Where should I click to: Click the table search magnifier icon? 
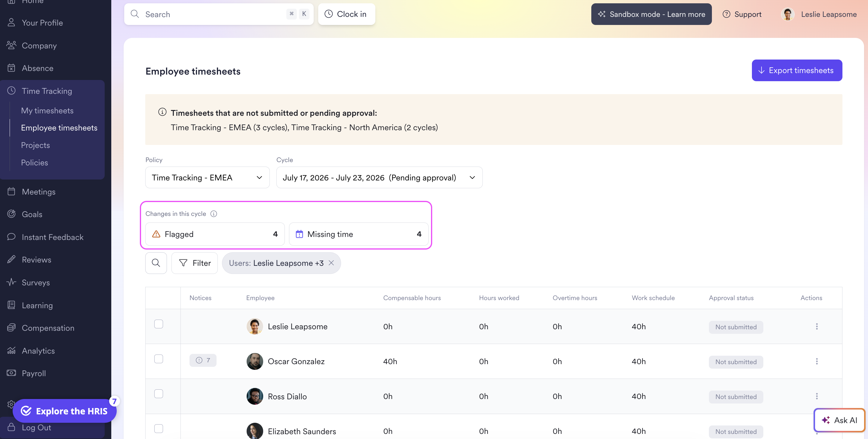coord(156,263)
